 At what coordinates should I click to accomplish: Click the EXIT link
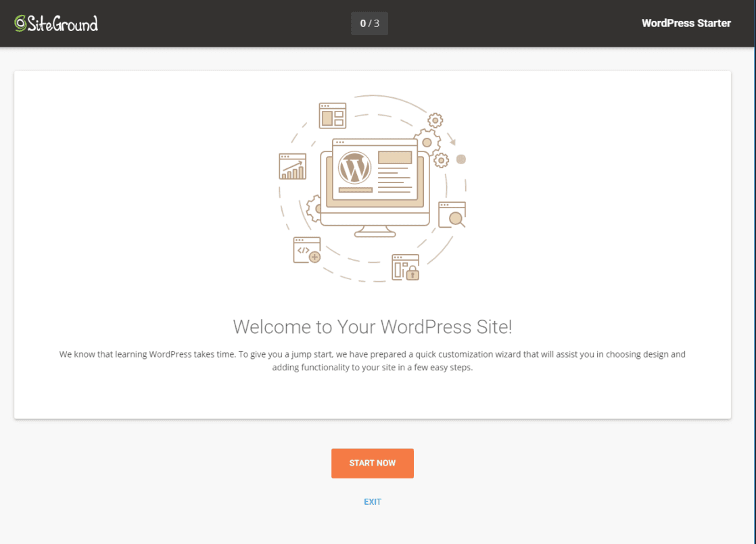[x=372, y=501]
